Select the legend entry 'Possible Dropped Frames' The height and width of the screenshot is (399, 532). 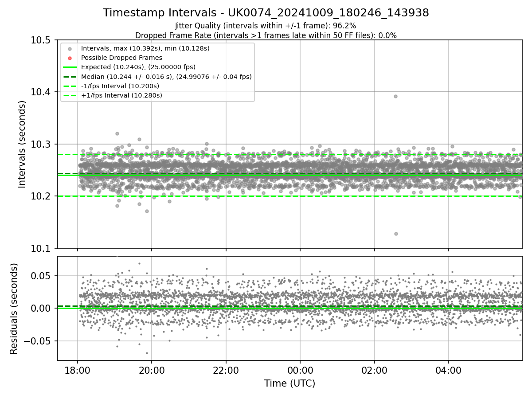121,58
